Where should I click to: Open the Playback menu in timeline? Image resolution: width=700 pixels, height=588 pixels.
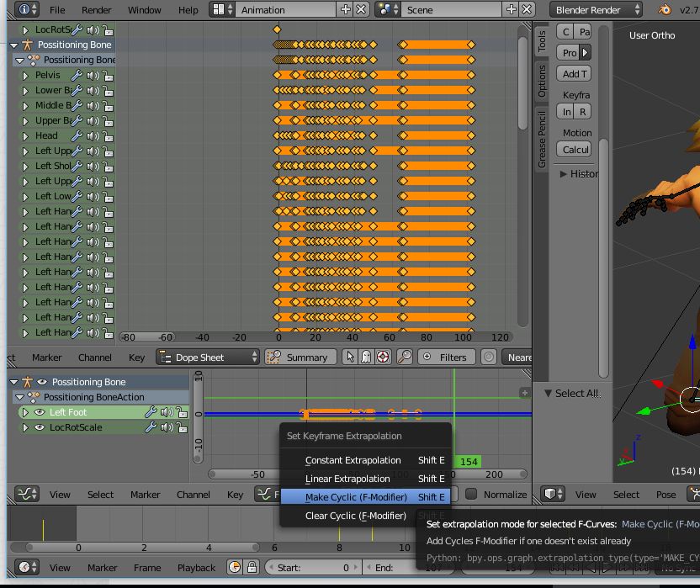[x=196, y=568]
